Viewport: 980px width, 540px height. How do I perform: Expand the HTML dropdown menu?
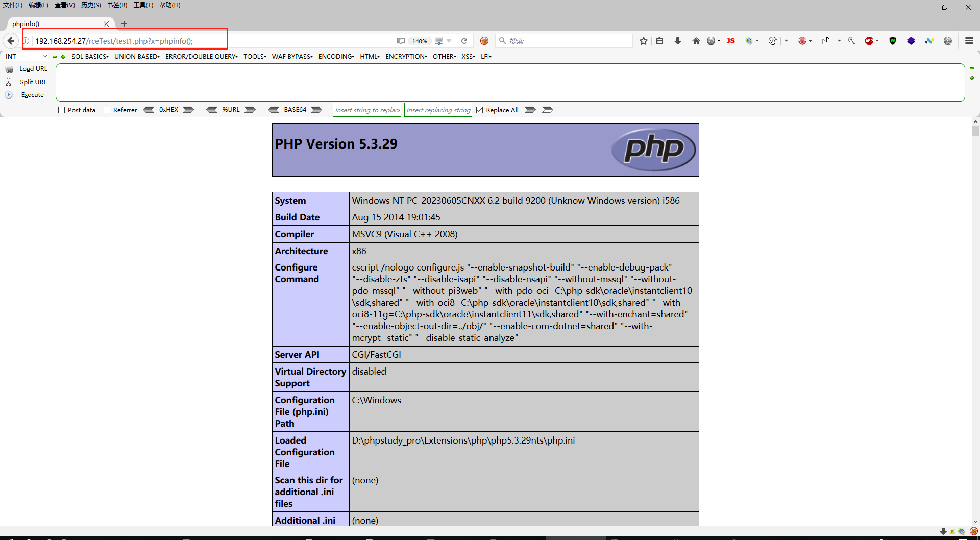[370, 56]
